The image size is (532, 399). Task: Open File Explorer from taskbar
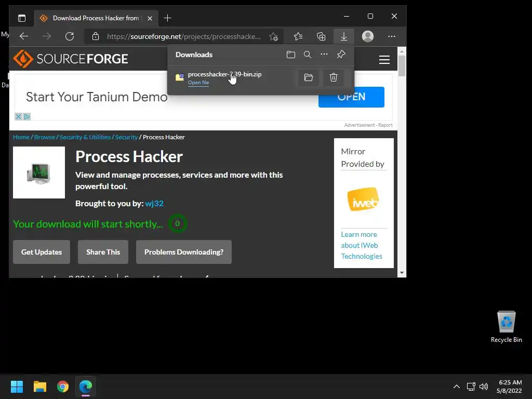click(x=39, y=387)
